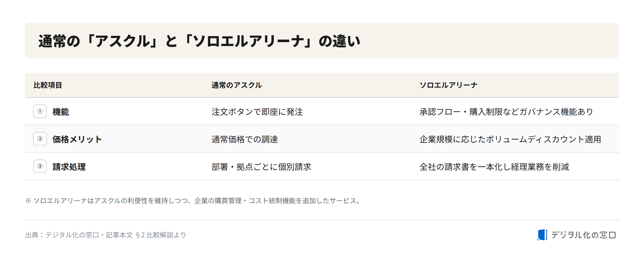Click the blue デジタル化の窓口 logo icon
The width and height of the screenshot is (644, 265).
click(542, 235)
